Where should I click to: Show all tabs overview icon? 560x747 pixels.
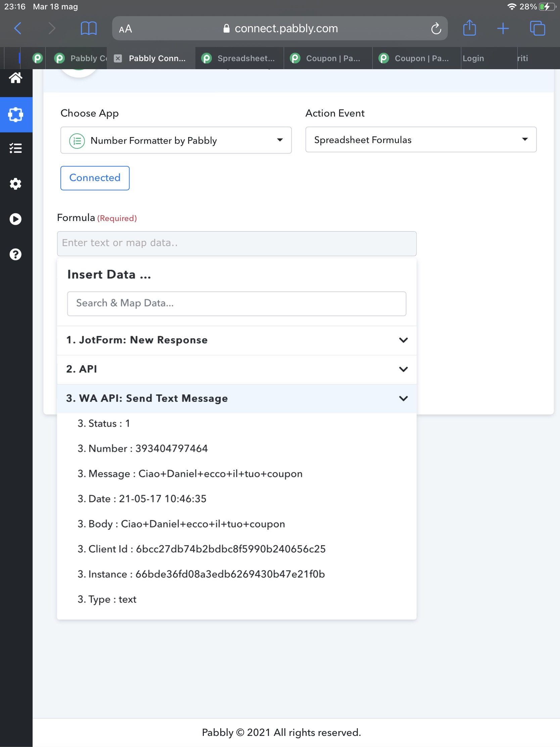tap(538, 28)
